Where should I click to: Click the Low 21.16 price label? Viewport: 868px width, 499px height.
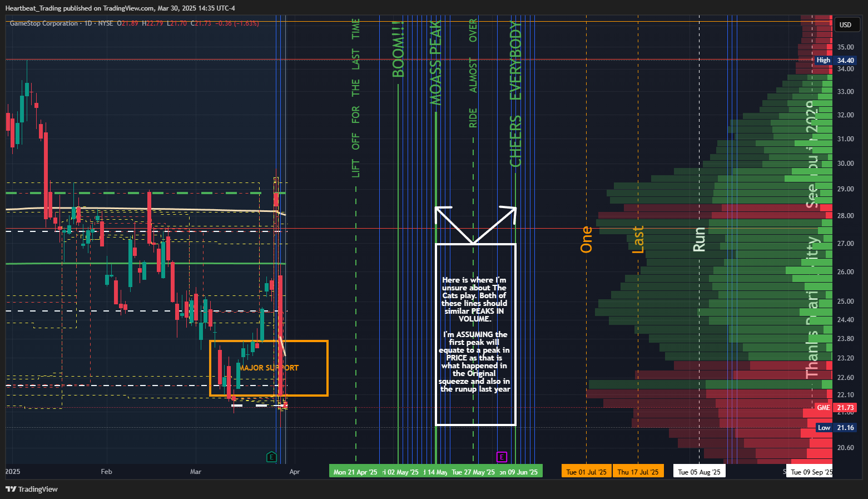tap(836, 428)
